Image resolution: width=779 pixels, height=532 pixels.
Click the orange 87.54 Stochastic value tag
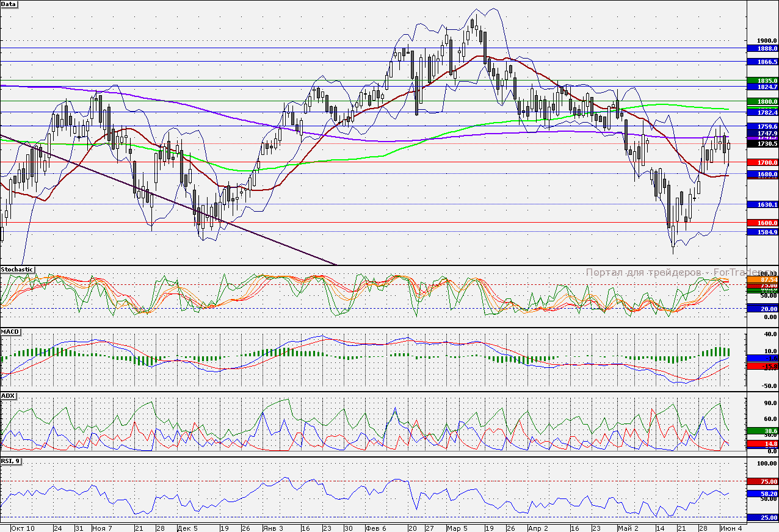(762, 279)
